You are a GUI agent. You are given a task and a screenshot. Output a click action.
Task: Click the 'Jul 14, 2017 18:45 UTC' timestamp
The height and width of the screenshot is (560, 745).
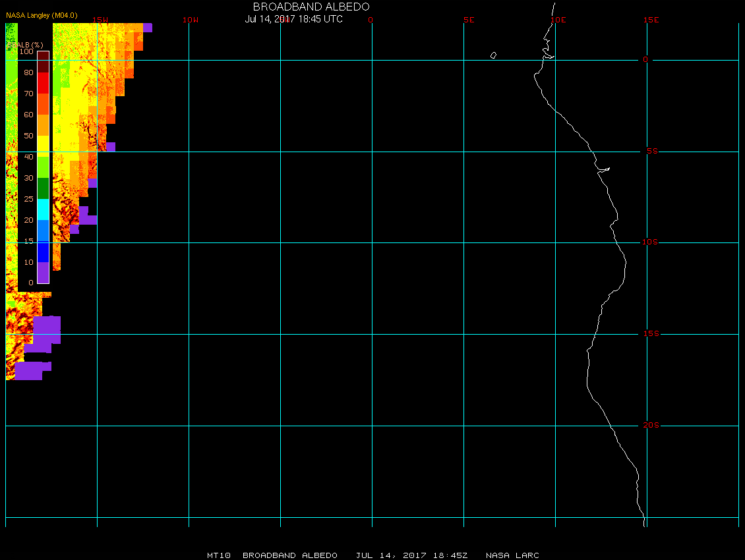[x=293, y=19]
